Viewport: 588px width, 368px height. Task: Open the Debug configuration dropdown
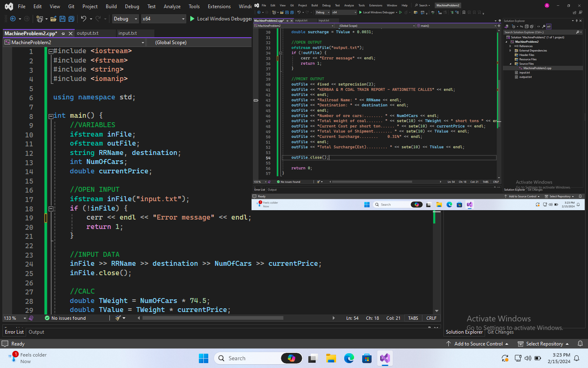tap(125, 19)
